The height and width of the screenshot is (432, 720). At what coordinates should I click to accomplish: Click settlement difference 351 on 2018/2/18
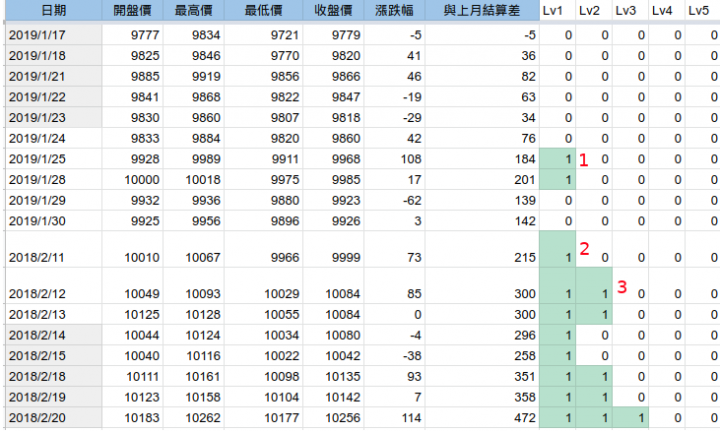click(x=482, y=376)
